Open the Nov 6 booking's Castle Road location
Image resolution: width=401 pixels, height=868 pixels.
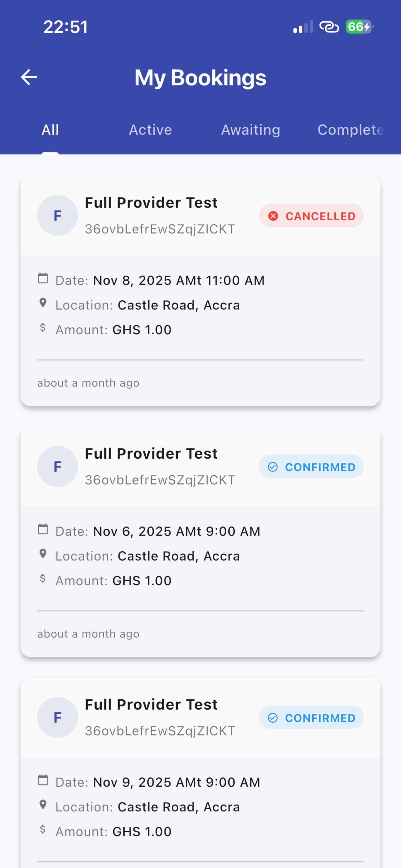[179, 556]
